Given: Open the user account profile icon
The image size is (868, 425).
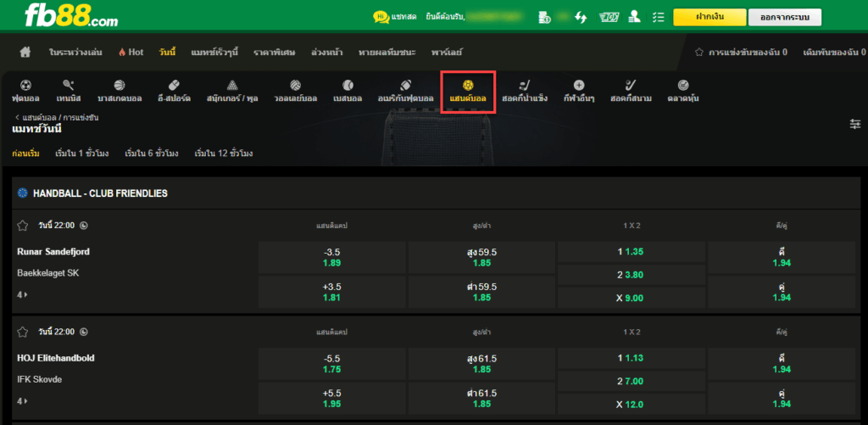Looking at the screenshot, I should tap(635, 17).
